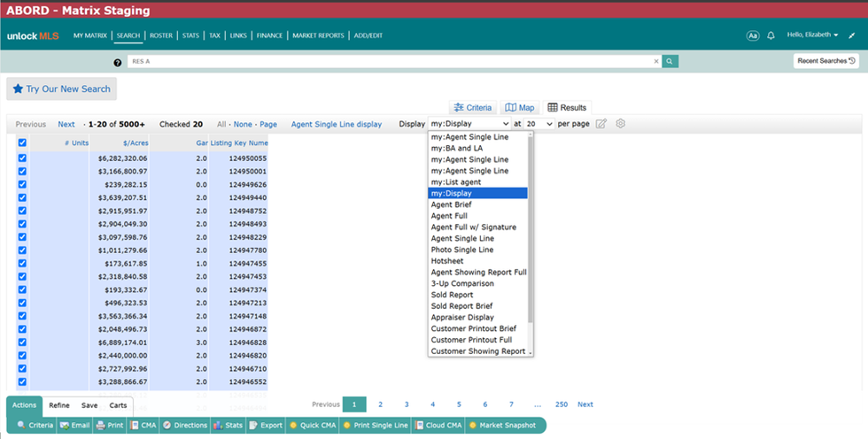Image resolution: width=868 pixels, height=439 pixels.
Task: Open notifications bell icon
Action: point(771,35)
